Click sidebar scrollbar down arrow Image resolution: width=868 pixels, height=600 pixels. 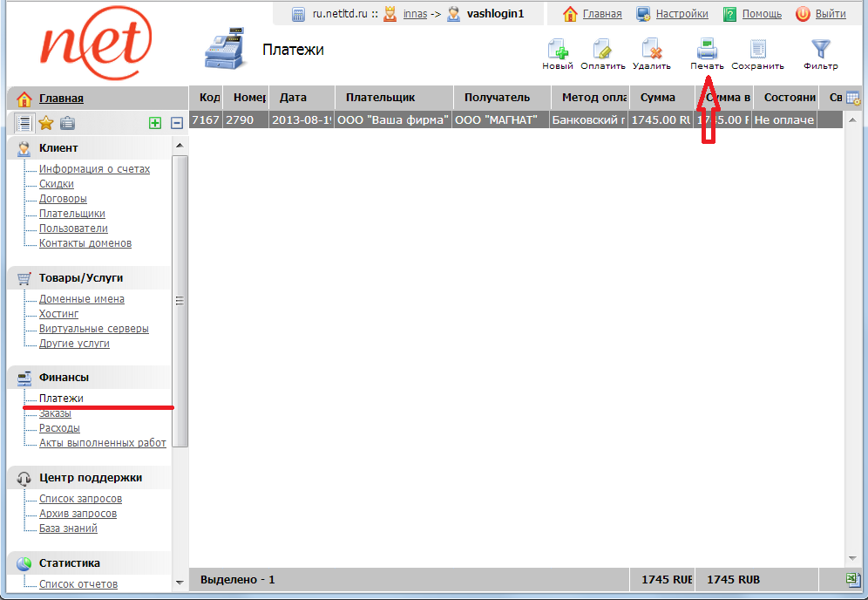[180, 583]
